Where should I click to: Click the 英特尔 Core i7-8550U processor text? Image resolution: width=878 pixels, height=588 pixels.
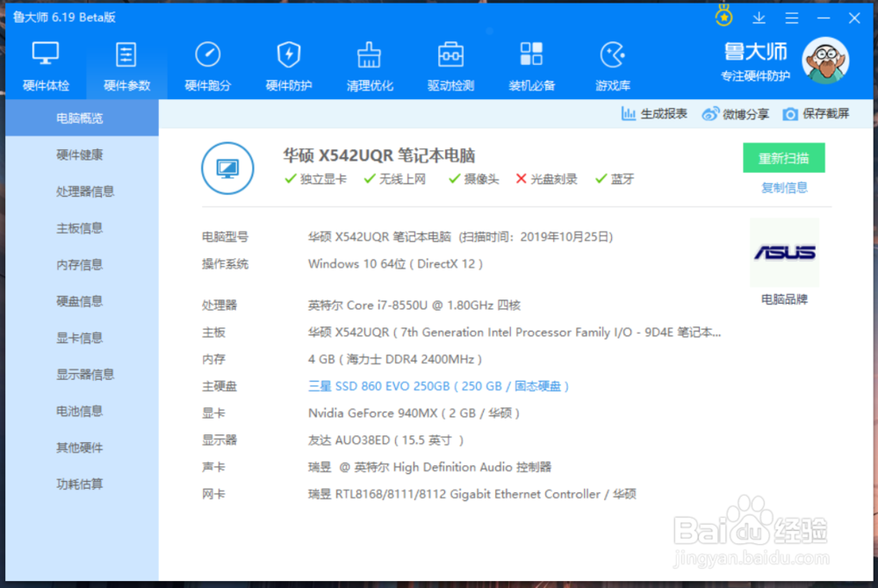point(414,305)
